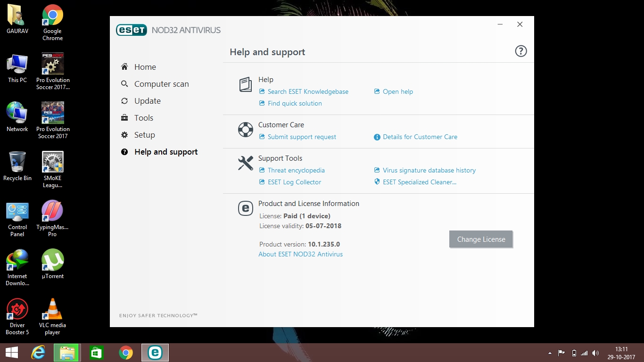Show hidden system tray icons
This screenshot has height=362, width=644.
[550, 353]
